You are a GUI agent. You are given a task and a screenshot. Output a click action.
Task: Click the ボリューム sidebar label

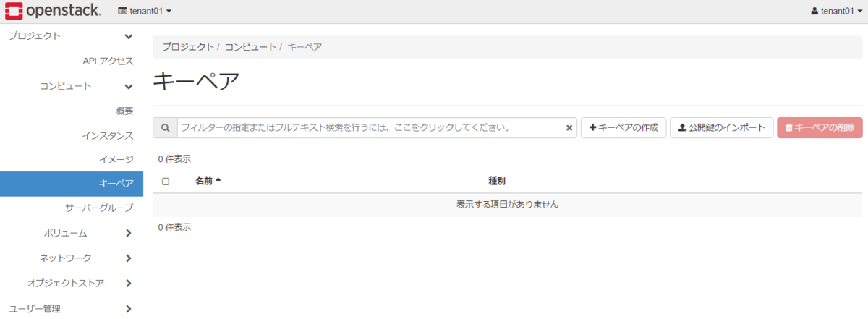(65, 233)
